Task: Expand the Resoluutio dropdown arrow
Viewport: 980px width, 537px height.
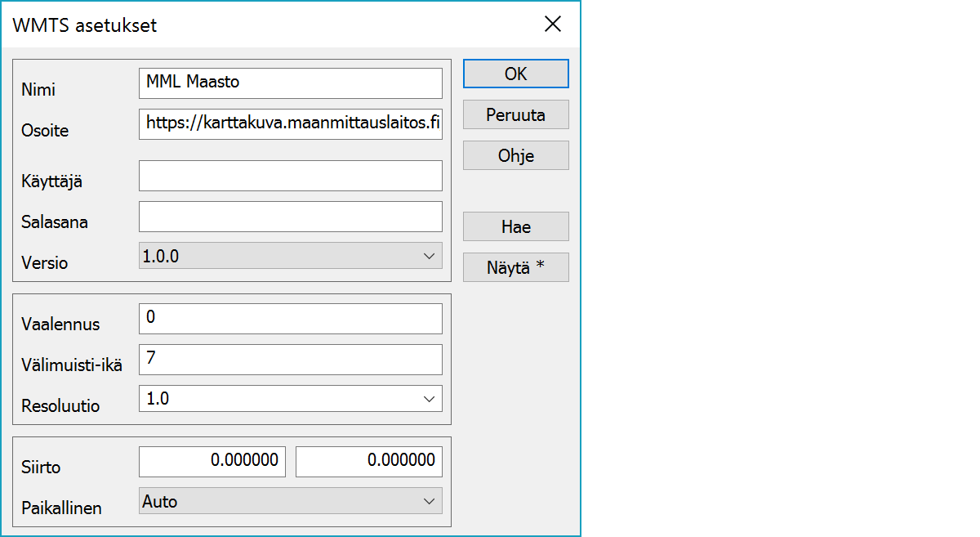Action: pos(429,399)
